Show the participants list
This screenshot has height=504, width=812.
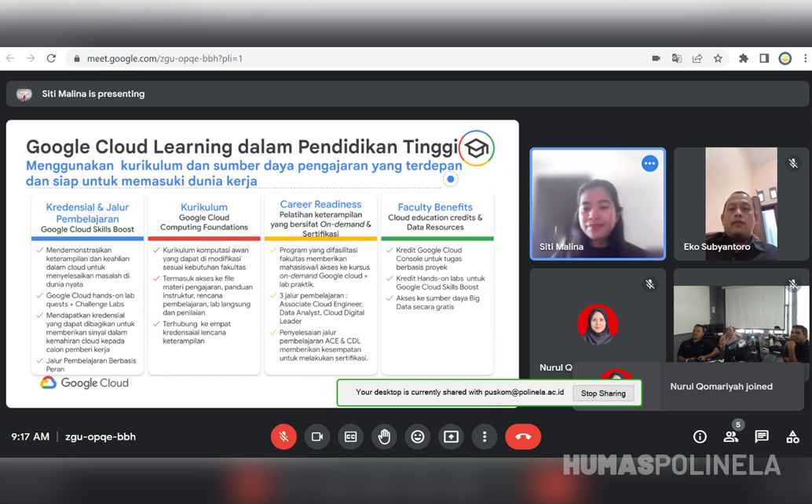(x=731, y=436)
